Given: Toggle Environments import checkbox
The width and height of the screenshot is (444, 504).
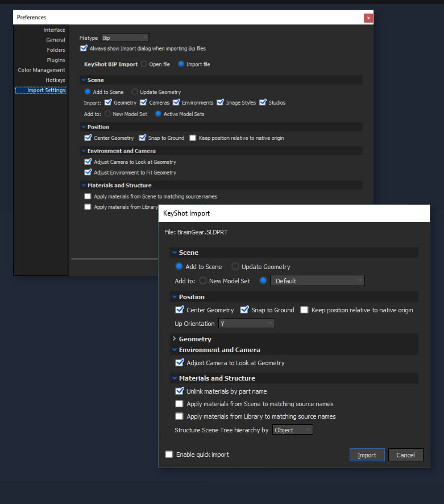Looking at the screenshot, I should [176, 102].
